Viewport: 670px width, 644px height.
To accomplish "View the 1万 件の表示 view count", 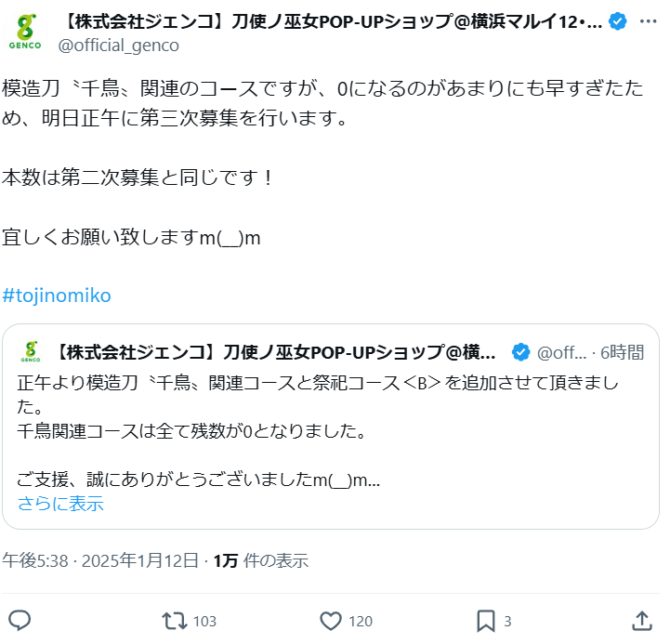I will pyautogui.click(x=261, y=561).
